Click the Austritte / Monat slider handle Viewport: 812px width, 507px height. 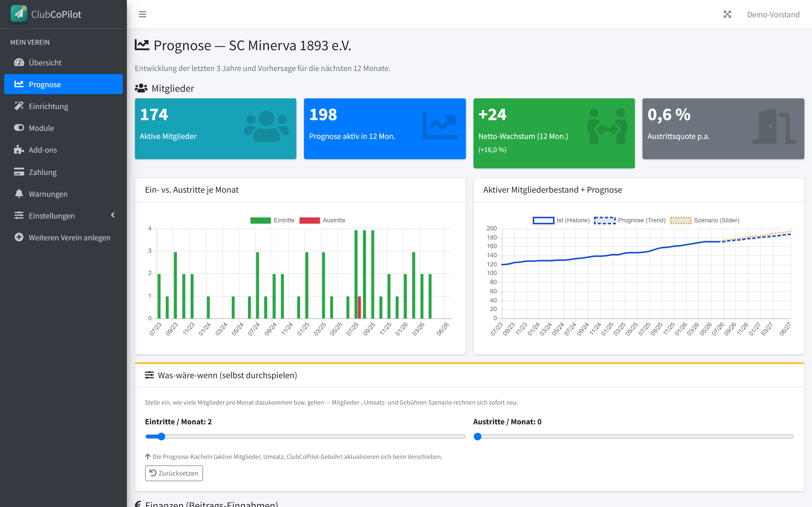(x=477, y=436)
